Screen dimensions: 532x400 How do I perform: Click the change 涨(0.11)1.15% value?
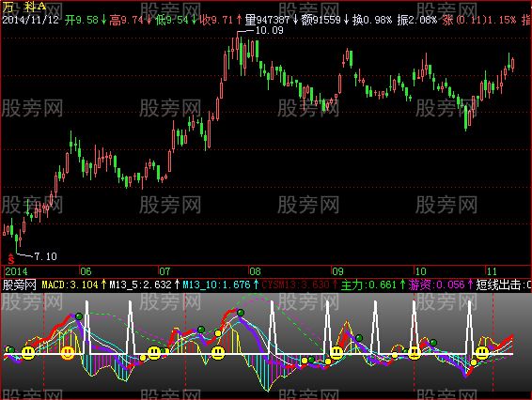[478, 20]
